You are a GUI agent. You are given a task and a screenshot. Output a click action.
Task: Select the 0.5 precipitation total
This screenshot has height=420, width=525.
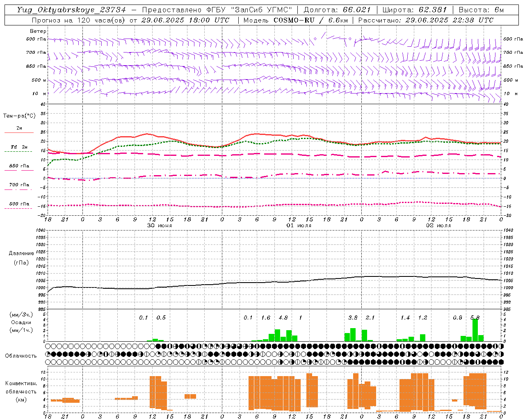(161, 318)
